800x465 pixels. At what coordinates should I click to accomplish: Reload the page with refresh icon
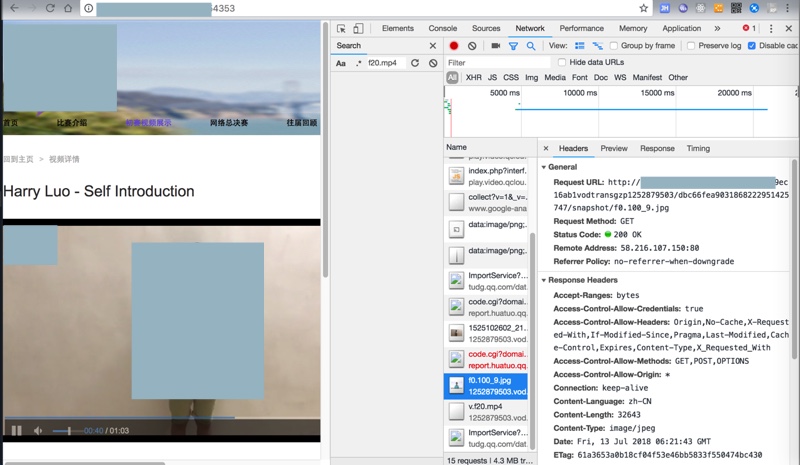[x=50, y=8]
